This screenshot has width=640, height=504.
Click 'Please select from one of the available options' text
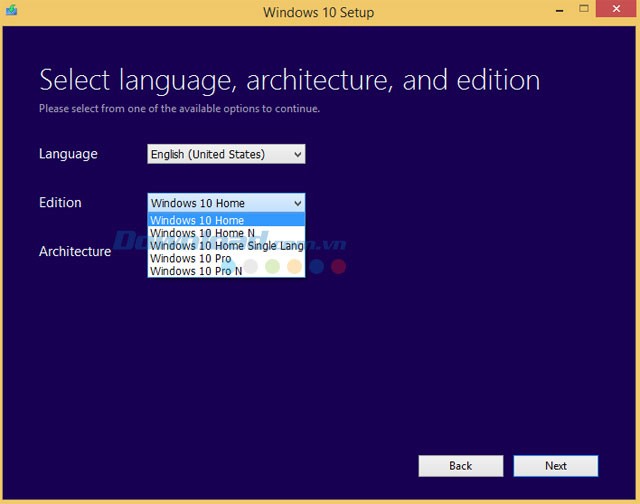click(179, 109)
